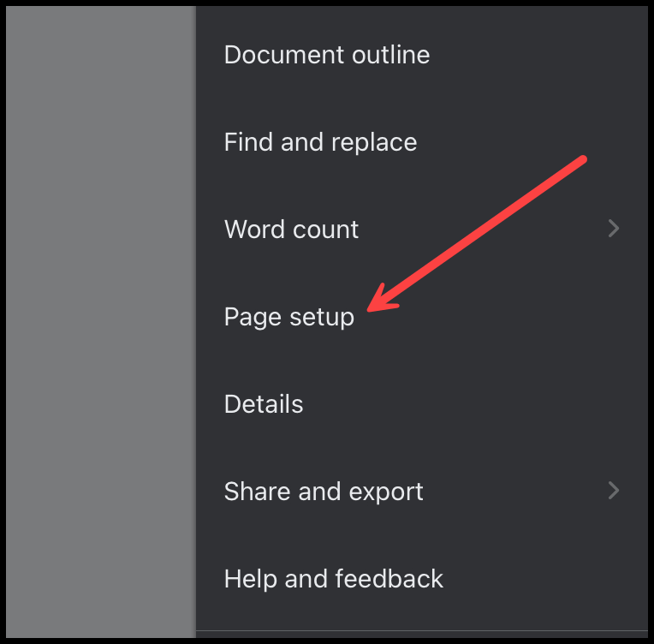The image size is (654, 644).
Task: Dismiss menu via dimmed gray overlay area
Action: [x=101, y=322]
